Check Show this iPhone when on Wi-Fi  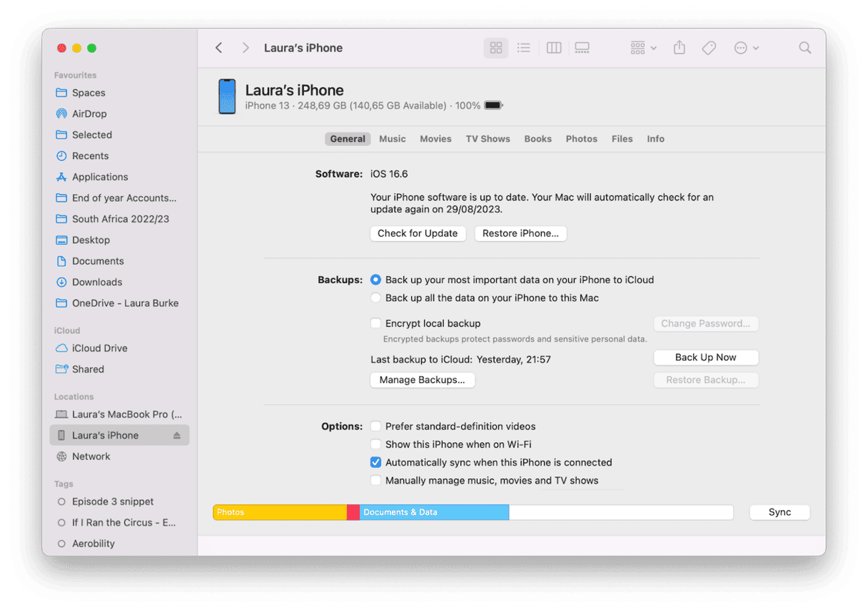[375, 444]
